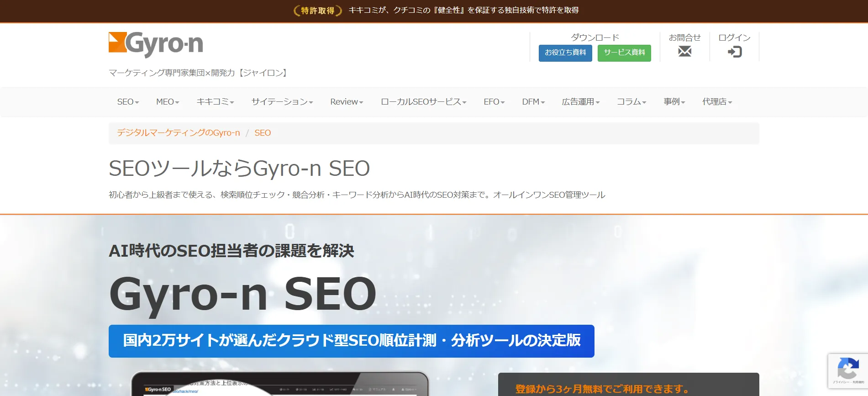Screen dimensions: 868x396
Task: Open the 事例 menu
Action: click(x=674, y=102)
